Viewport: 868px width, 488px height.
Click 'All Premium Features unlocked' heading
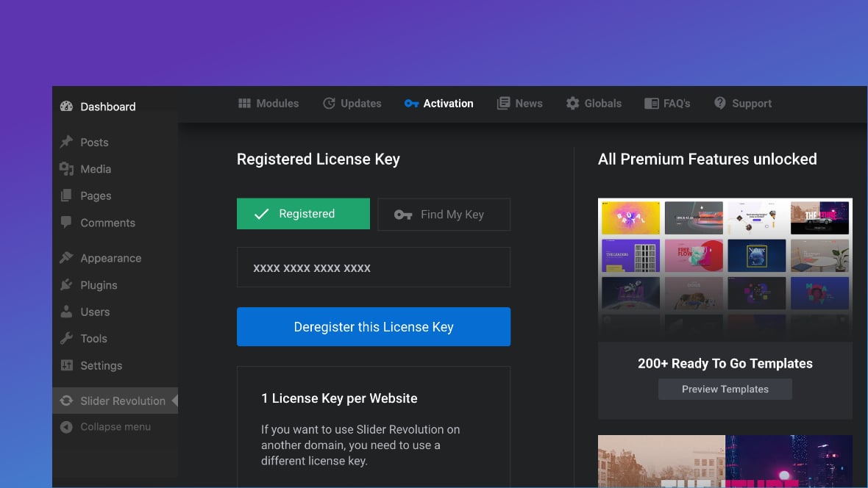[x=707, y=159]
